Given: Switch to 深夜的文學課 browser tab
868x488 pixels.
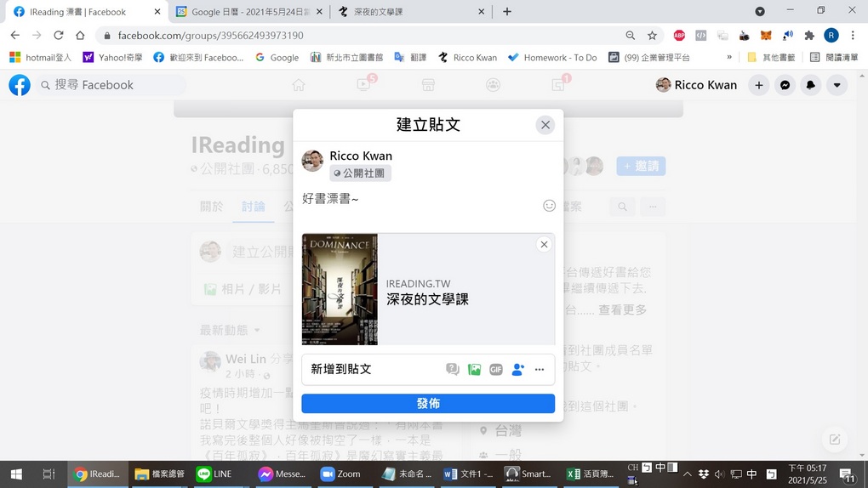Looking at the screenshot, I should (x=411, y=12).
